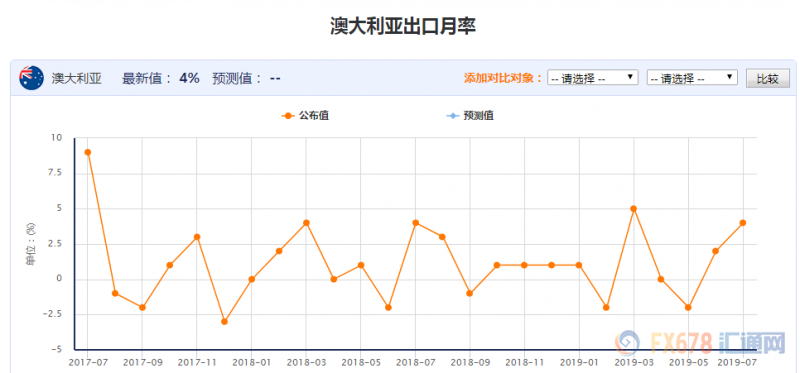Click the 2018-01 x-axis label

tap(252, 362)
